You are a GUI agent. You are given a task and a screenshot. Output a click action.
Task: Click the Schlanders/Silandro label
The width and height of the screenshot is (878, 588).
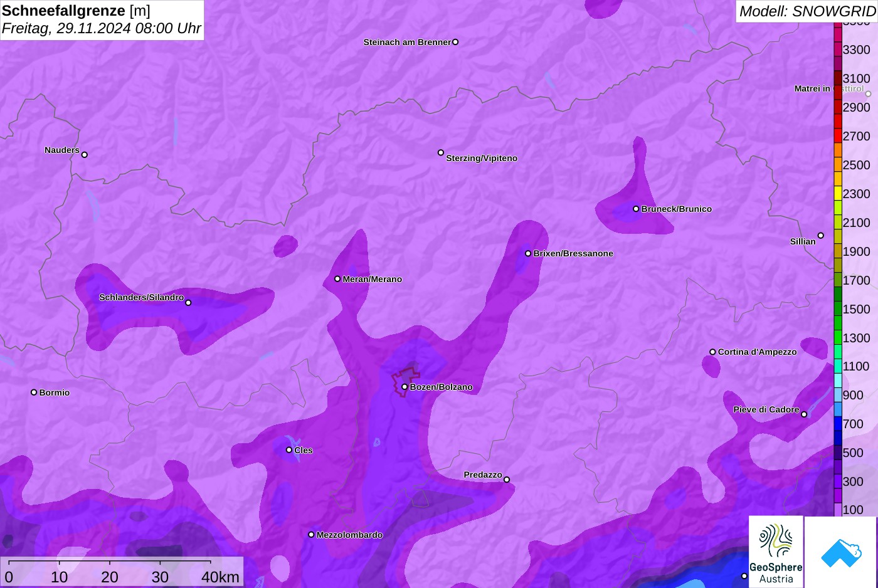(141, 297)
